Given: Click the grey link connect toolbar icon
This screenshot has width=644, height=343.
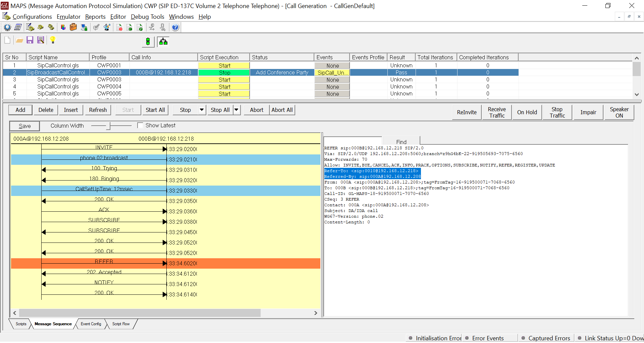Looking at the screenshot, I should click(152, 27).
